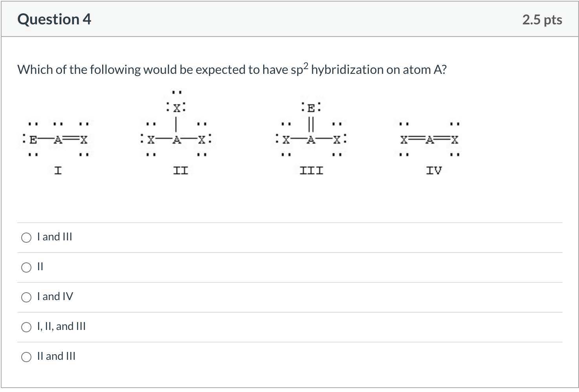The image size is (579, 392).
Task: Click the "IV" caption below the fourth structure
Action: pos(434,170)
